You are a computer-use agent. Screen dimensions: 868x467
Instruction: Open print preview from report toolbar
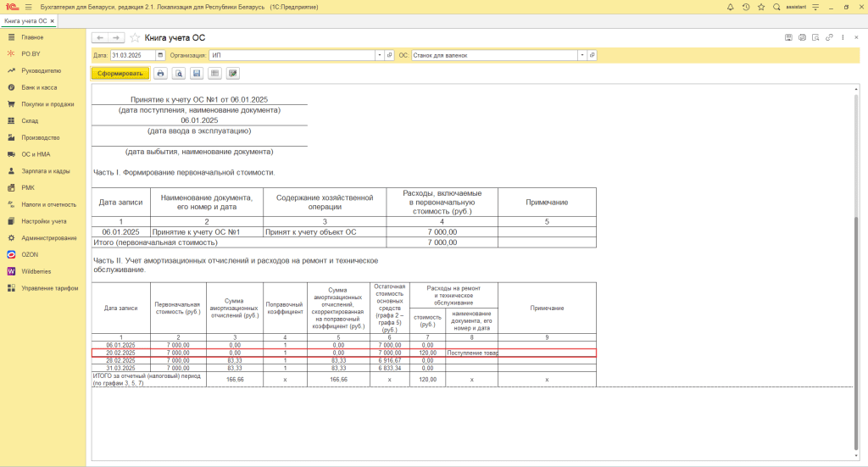[178, 74]
